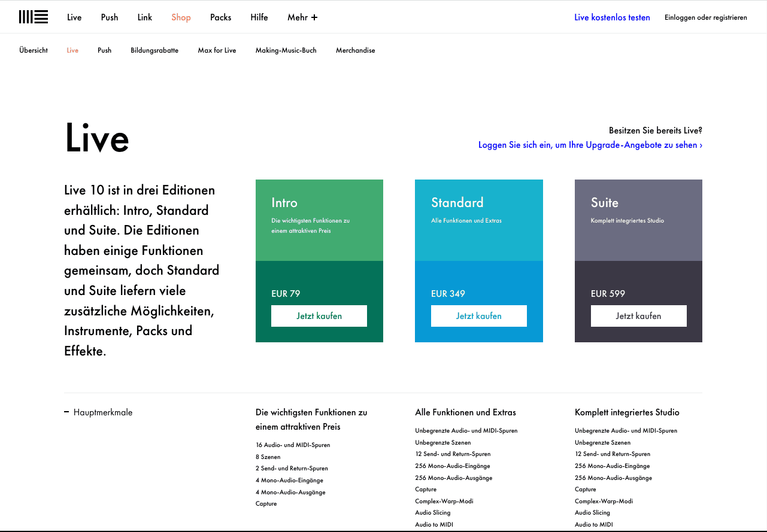
Task: Click the Standard edition card title
Action: pos(457,202)
